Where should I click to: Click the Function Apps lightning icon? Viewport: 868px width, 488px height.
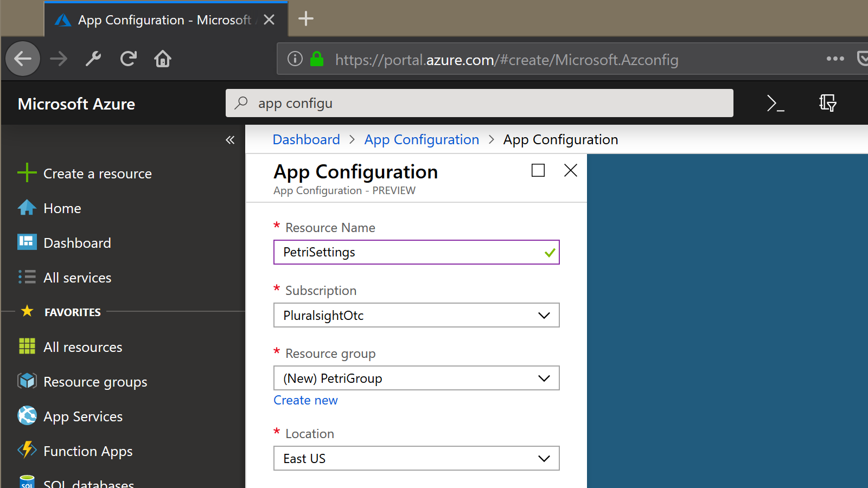pos(27,450)
